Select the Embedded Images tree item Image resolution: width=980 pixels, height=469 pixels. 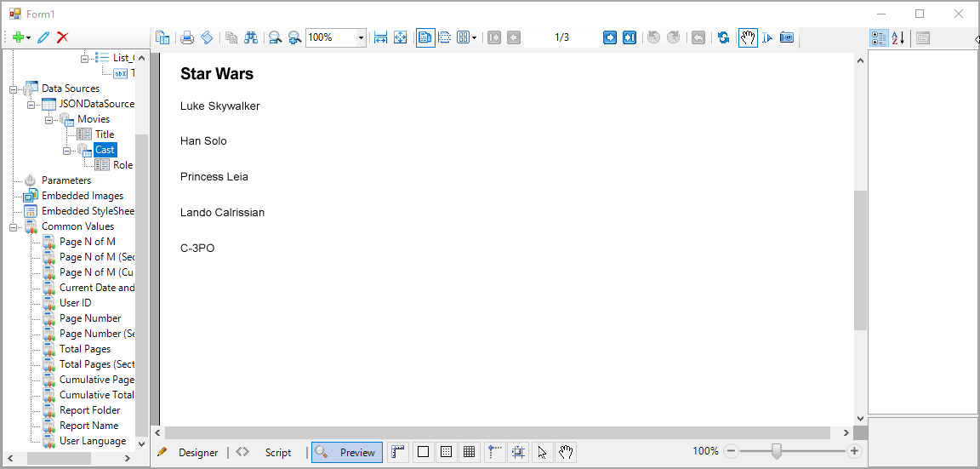[x=83, y=196]
